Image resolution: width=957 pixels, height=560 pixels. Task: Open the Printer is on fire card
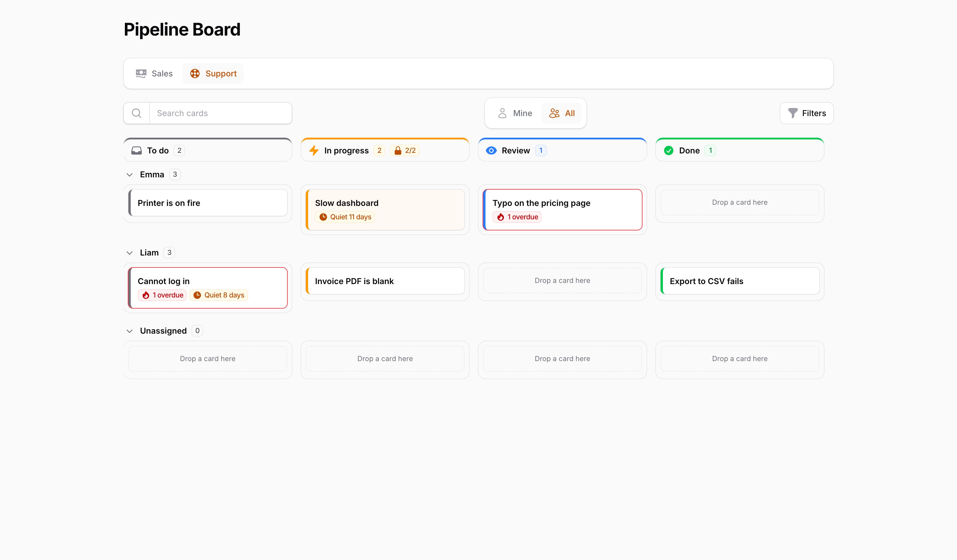(208, 203)
